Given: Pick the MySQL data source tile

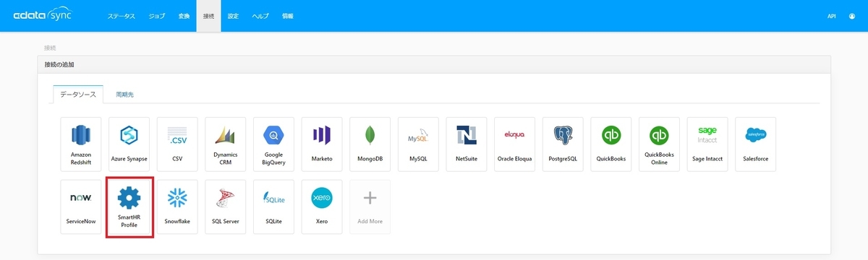Looking at the screenshot, I should 418,144.
